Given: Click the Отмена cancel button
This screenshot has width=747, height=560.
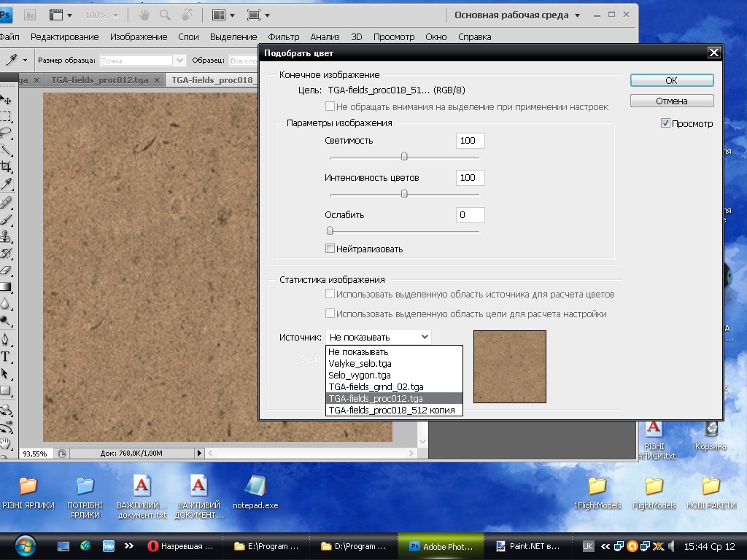Looking at the screenshot, I should click(x=672, y=101).
